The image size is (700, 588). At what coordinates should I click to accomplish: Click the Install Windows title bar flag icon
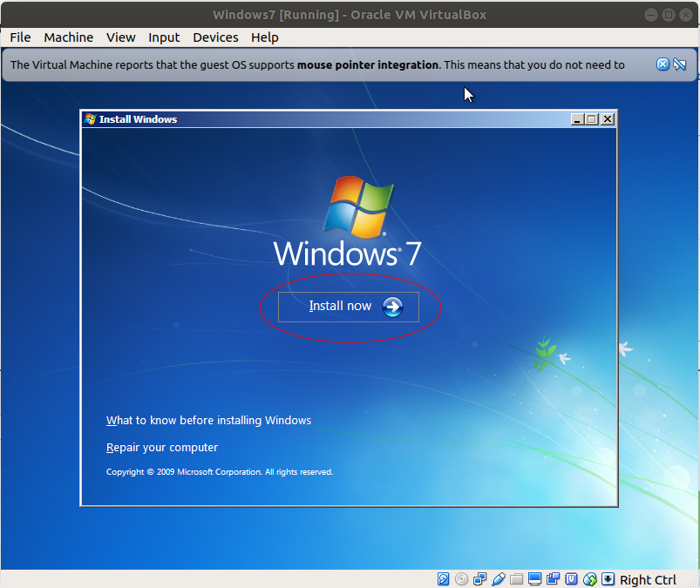click(x=90, y=119)
